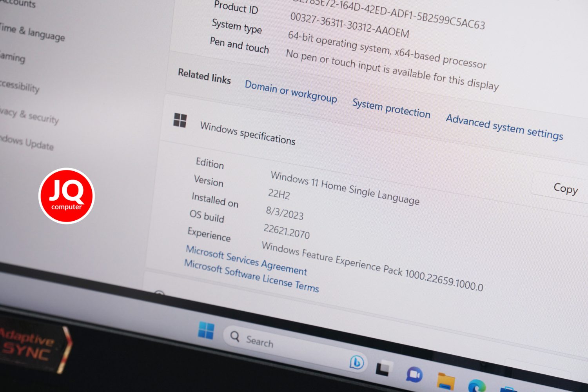The width and height of the screenshot is (588, 392).
Task: Select the version value '22H2'
Action: [279, 194]
